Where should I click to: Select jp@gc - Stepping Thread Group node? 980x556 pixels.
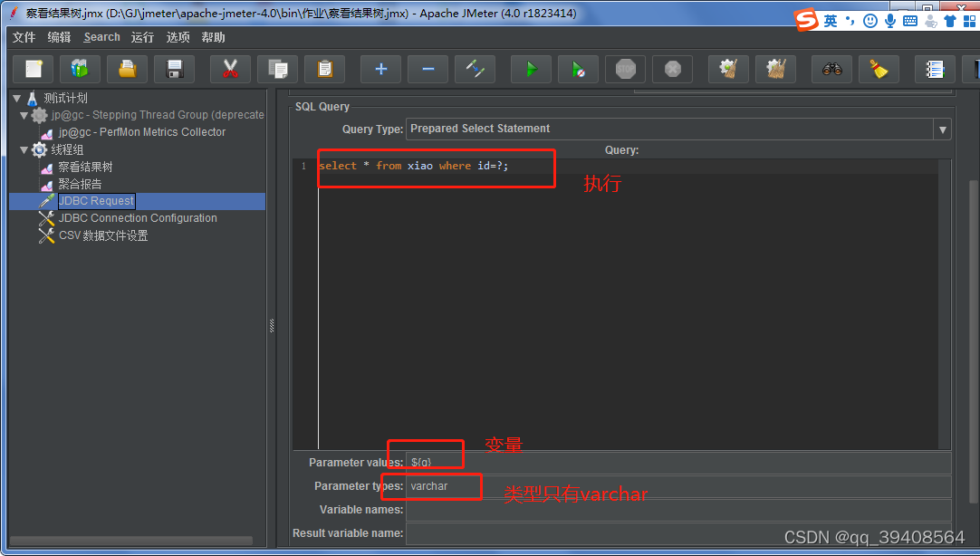click(159, 115)
